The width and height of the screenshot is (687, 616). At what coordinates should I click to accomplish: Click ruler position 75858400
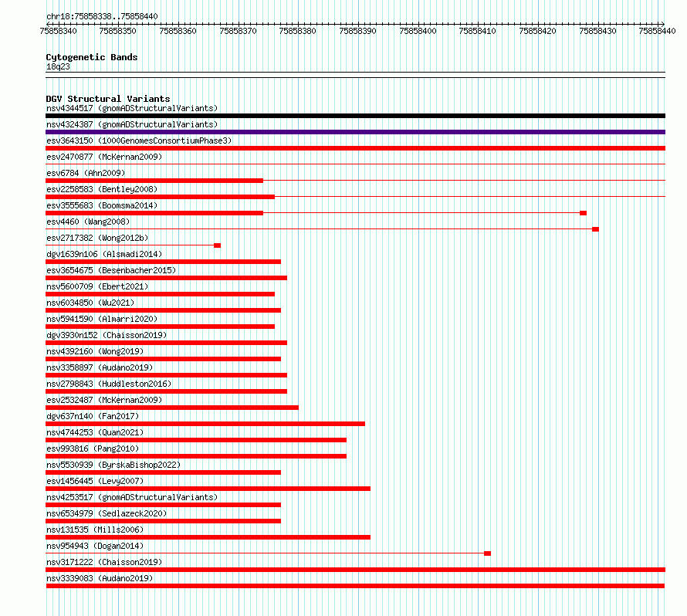pyautogui.click(x=418, y=31)
